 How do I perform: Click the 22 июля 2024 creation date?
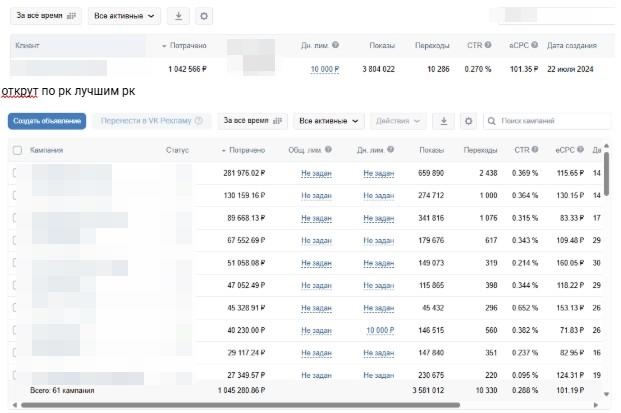click(570, 69)
